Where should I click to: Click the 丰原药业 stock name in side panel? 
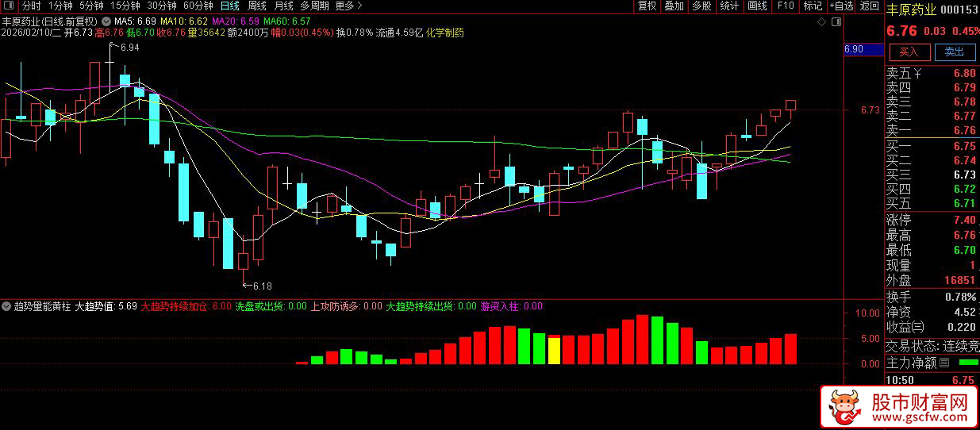[x=911, y=10]
